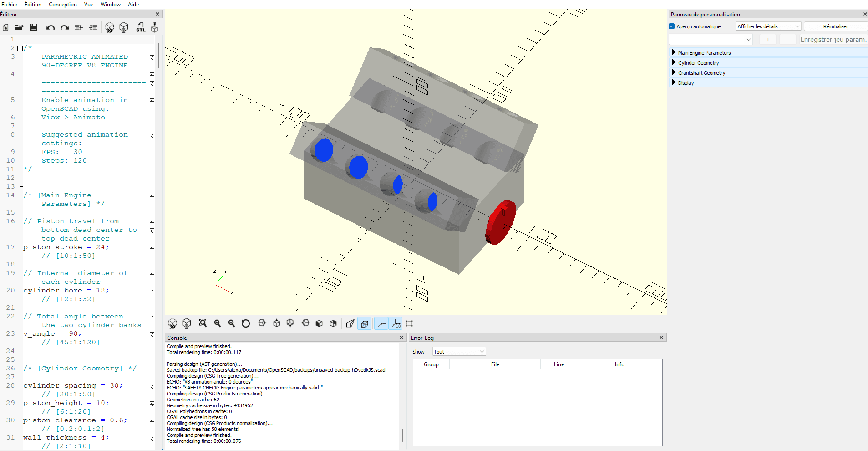Click the Réinitialiser button
The image size is (868, 451).
click(x=836, y=26)
